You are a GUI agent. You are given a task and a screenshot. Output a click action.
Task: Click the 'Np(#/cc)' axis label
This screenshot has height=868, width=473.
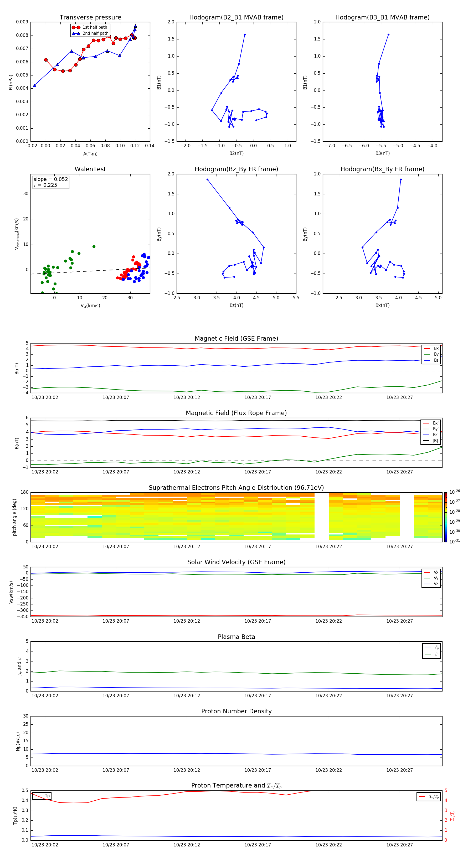click(18, 741)
